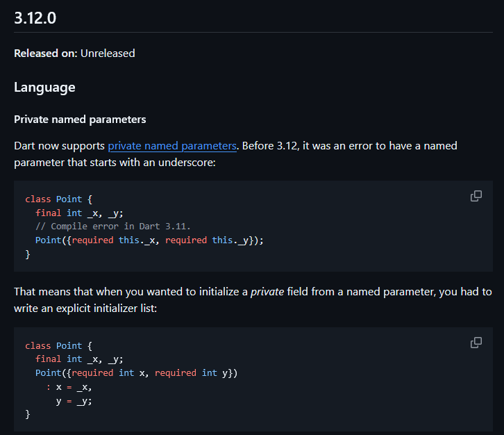Viewport: 504px width, 435px height.
Task: Click the ': x = _x,' initializer line
Action: 69,387
